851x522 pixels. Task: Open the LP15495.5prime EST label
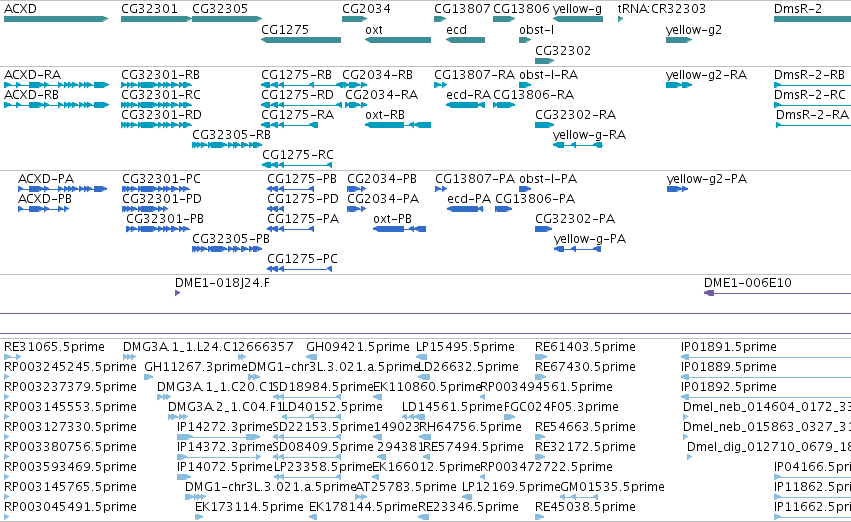[x=465, y=347]
